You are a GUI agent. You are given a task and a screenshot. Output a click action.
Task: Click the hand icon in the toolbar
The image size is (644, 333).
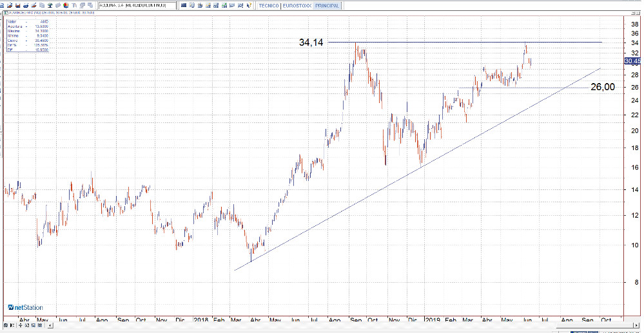tap(200, 6)
